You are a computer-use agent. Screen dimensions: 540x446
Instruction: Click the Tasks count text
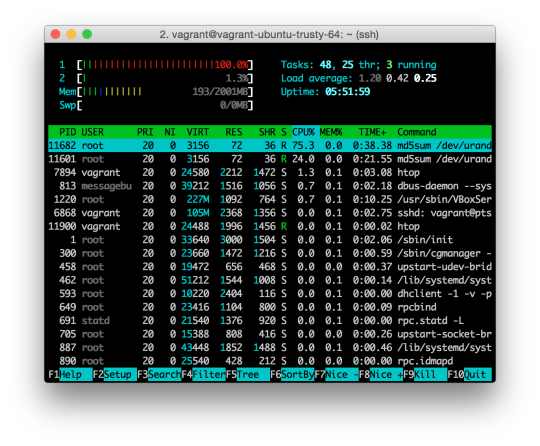[x=359, y=64]
